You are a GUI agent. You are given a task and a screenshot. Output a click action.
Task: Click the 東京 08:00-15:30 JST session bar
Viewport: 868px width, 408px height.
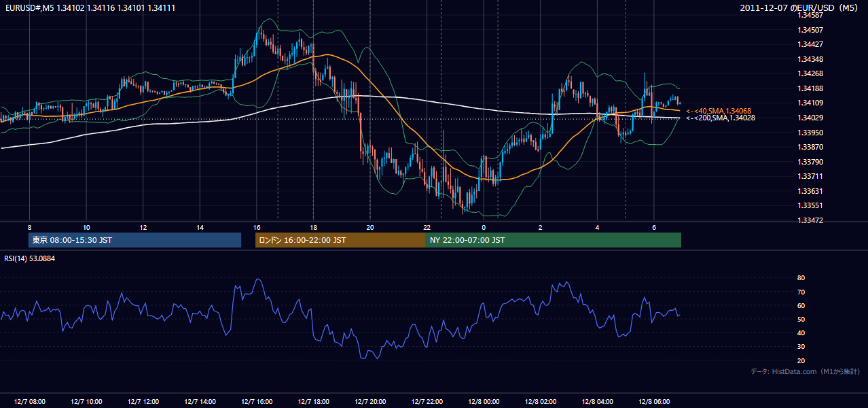[x=134, y=240]
